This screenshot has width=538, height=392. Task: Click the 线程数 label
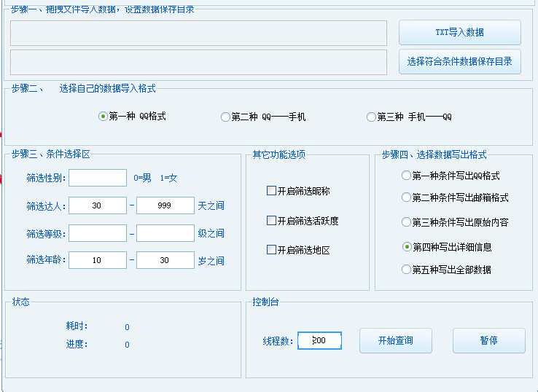click(278, 341)
